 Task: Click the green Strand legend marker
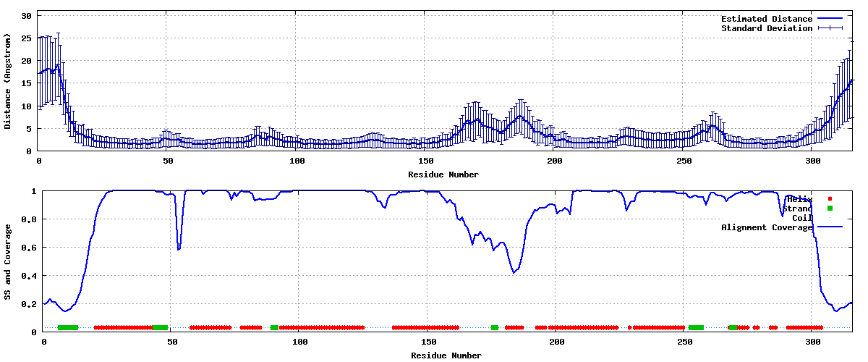830,209
